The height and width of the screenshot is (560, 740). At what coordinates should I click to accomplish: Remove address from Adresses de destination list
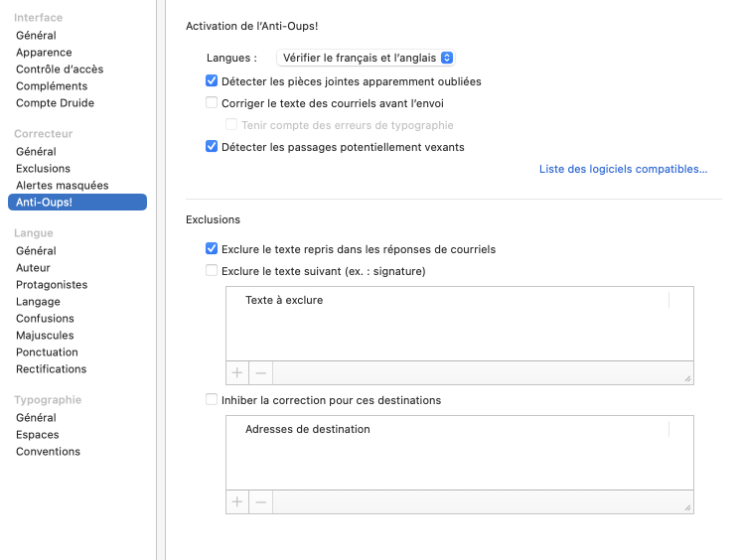click(x=261, y=502)
